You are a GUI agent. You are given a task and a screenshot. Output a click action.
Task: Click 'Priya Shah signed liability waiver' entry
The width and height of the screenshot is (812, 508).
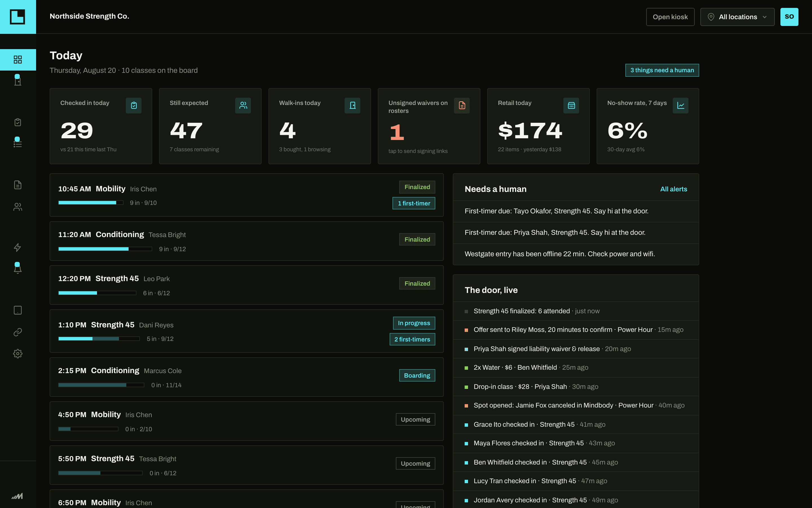point(576,349)
